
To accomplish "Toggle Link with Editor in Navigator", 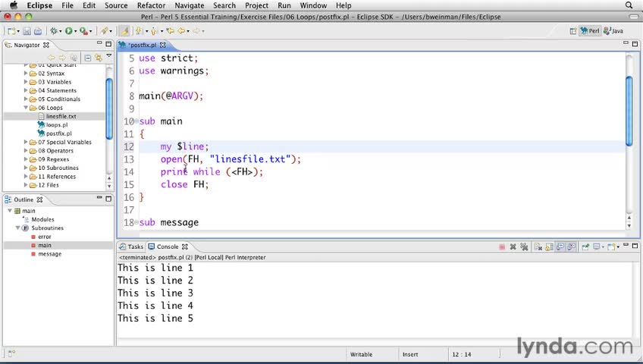I will [99, 58].
